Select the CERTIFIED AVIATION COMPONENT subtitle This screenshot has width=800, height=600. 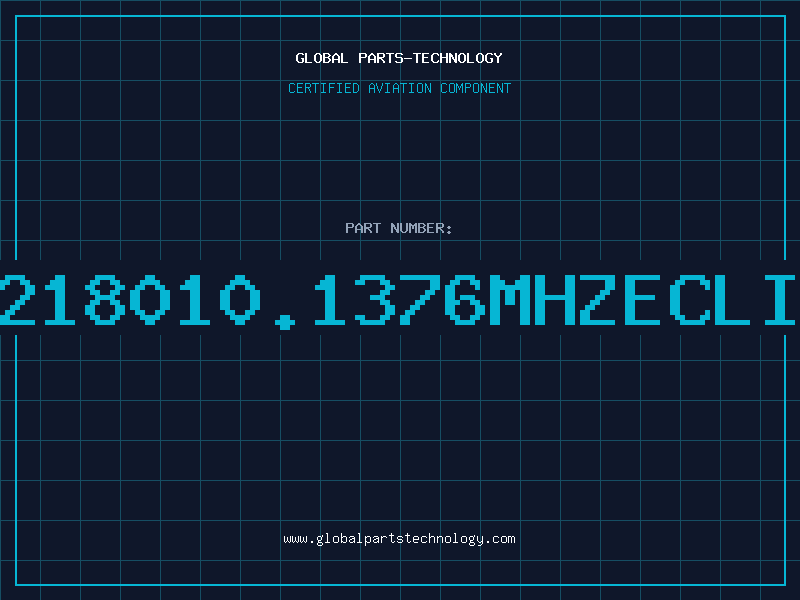point(399,88)
